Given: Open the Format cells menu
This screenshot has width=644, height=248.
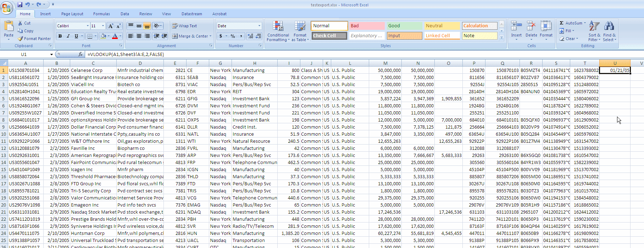Looking at the screenshot, I should (546, 30).
